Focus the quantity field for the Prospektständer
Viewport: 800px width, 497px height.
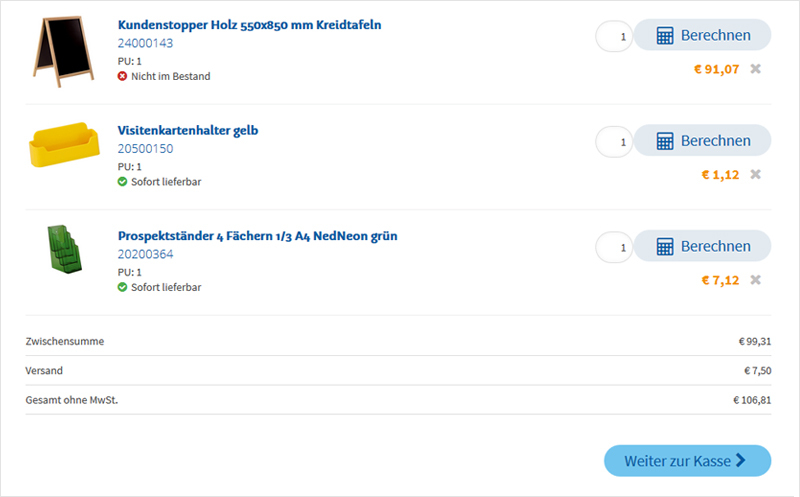point(614,248)
